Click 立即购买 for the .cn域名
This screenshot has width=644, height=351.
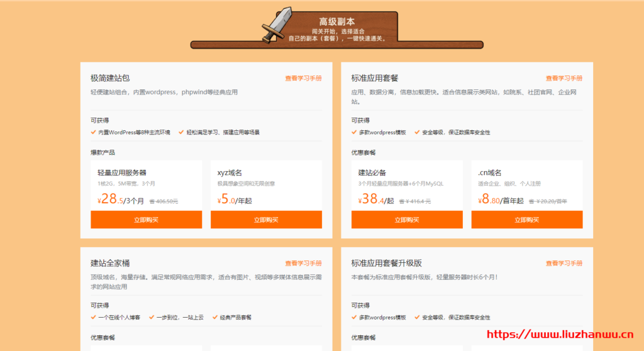pos(526,220)
